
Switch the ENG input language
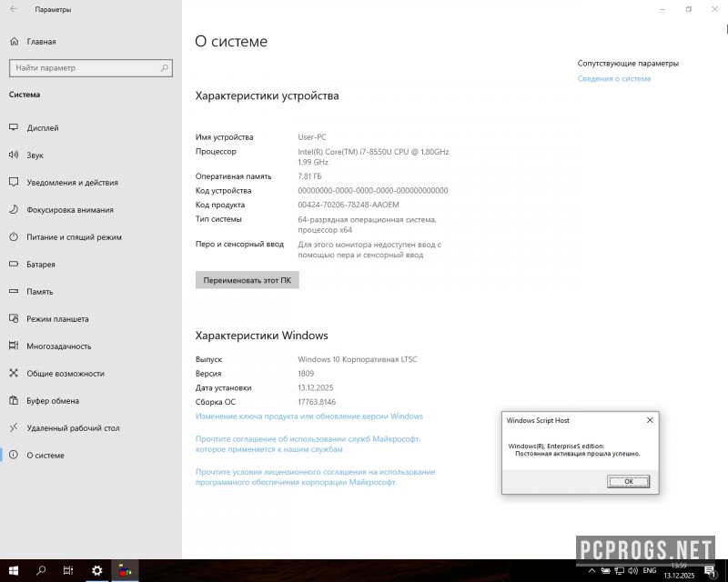[650, 571]
